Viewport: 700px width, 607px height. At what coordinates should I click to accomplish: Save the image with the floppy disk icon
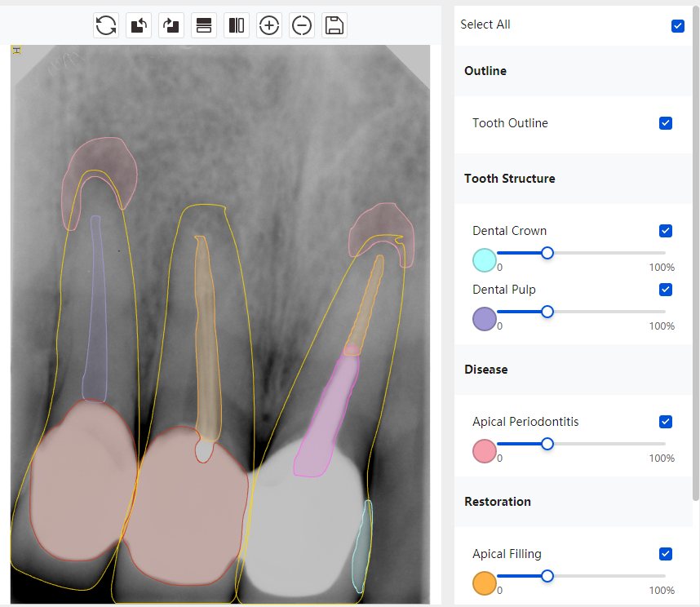pos(334,25)
